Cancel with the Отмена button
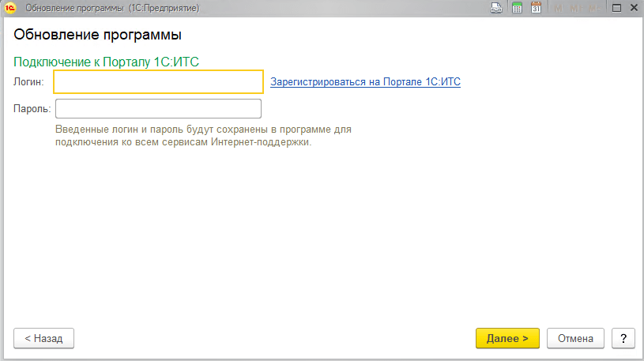Screen dimensions: 644x361 (x=575, y=338)
